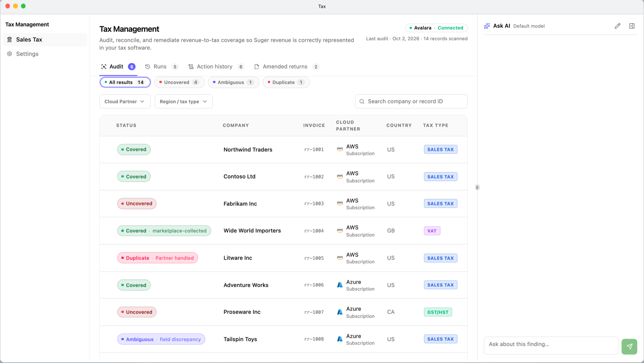Click the green send message button

click(629, 346)
